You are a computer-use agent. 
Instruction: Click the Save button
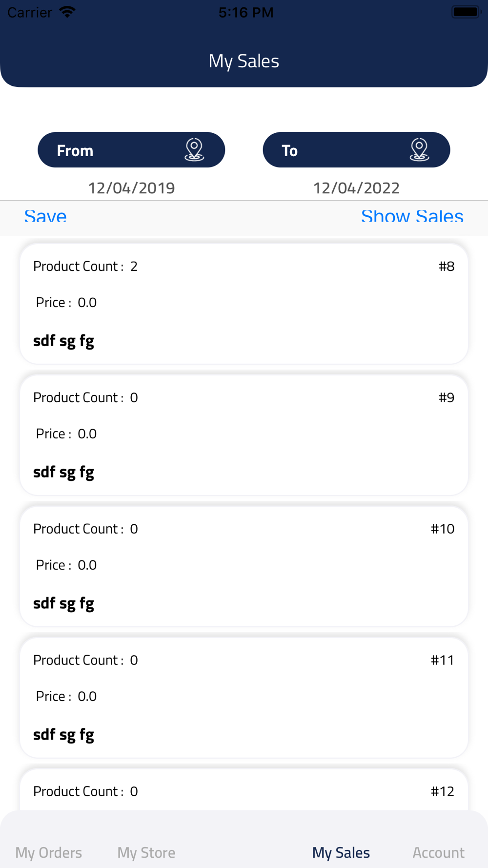click(45, 216)
